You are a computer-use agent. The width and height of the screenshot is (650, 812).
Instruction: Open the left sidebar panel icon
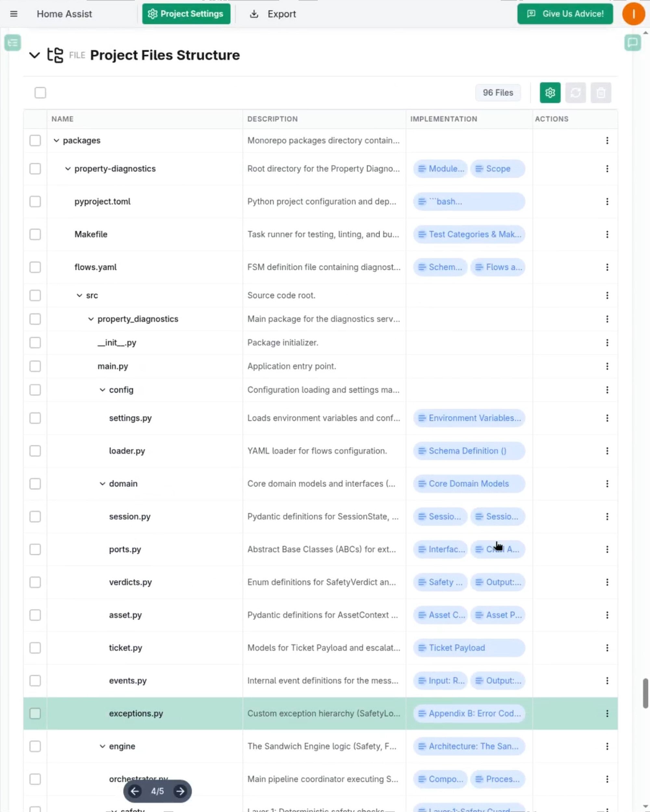(13, 43)
